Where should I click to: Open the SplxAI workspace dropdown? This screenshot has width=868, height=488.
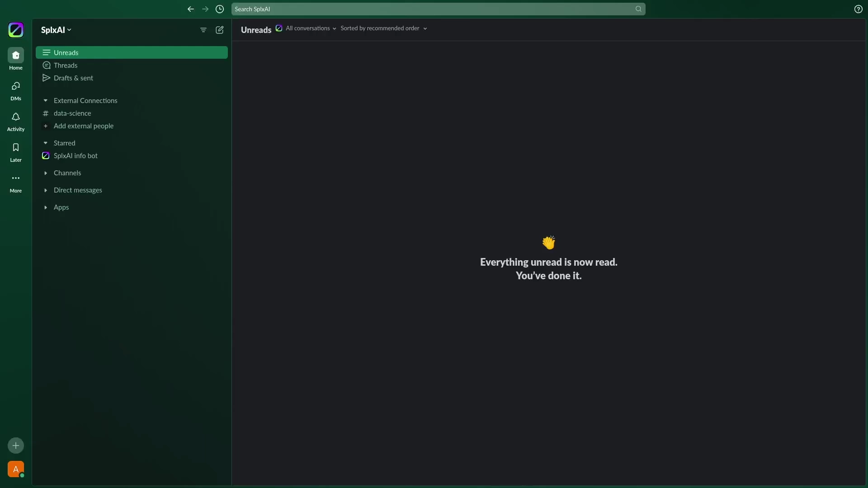pos(56,30)
